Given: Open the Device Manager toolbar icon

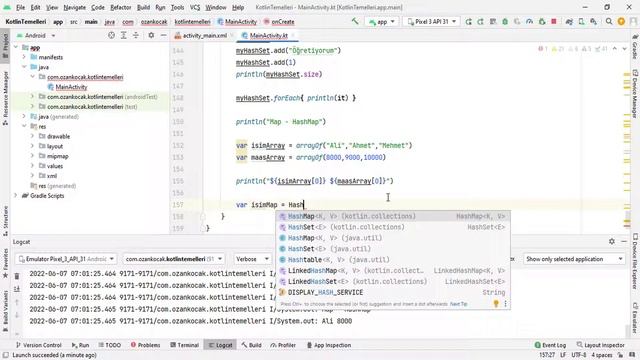Looking at the screenshot, I should pyautogui.click(x=581, y=22).
